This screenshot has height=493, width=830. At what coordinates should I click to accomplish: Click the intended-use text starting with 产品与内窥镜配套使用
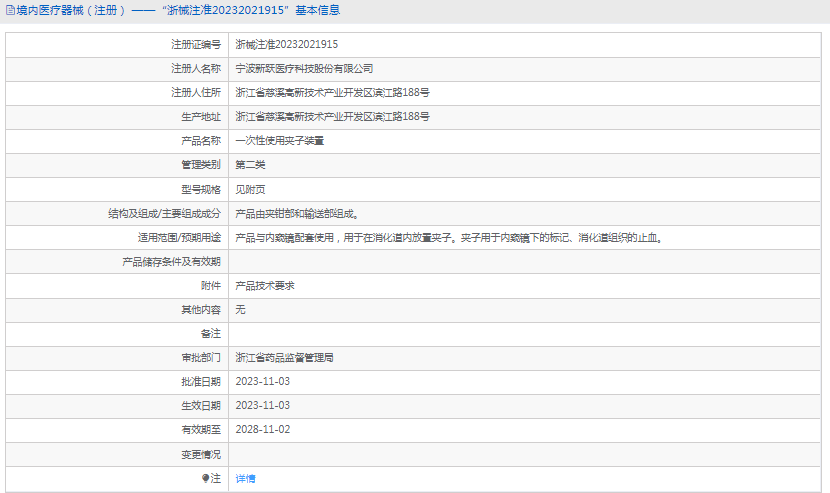[x=449, y=238]
